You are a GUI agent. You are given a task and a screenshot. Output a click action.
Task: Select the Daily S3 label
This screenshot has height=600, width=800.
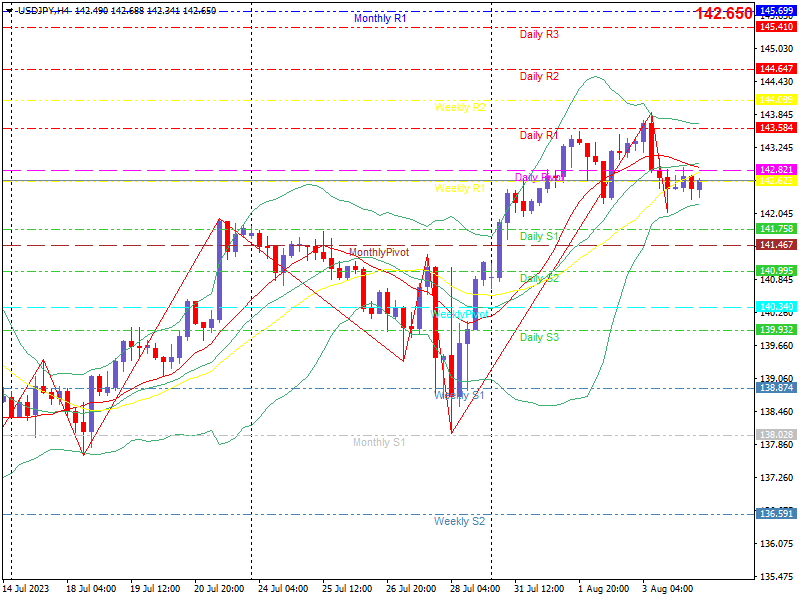[x=539, y=337]
